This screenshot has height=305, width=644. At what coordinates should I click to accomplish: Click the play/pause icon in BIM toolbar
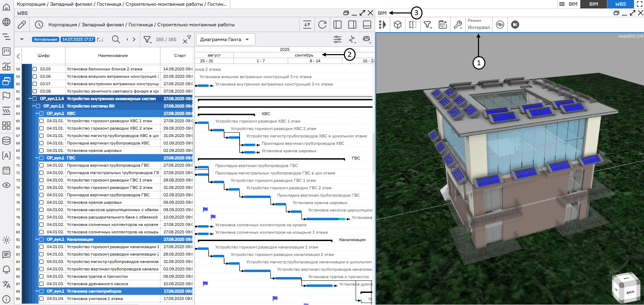[515, 25]
